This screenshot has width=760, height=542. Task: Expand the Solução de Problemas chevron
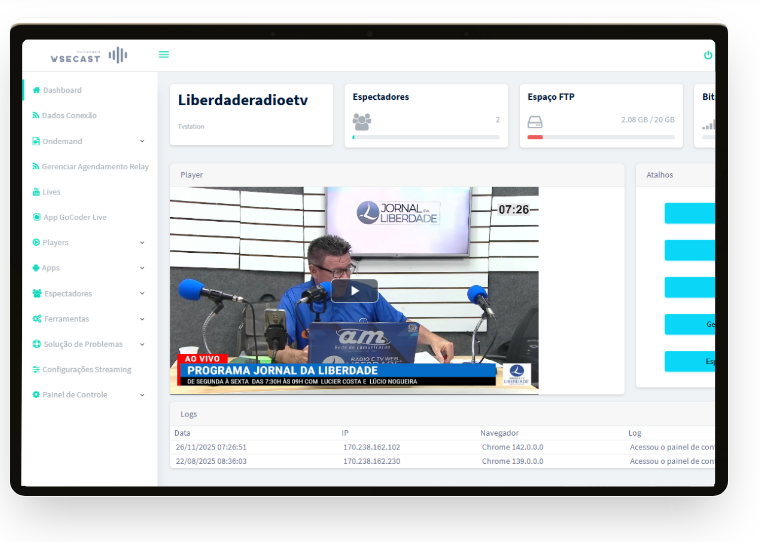[142, 344]
